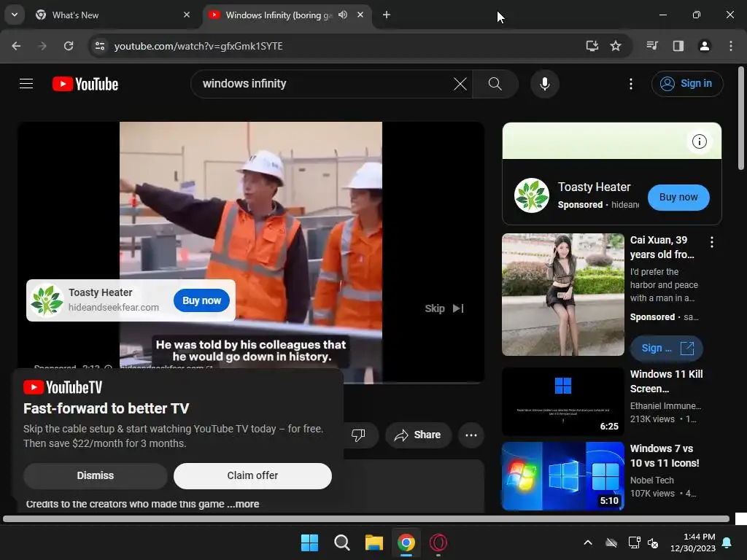Viewport: 747px width, 560px height.
Task: Dismiss the YouTube TV offer
Action: click(96, 475)
